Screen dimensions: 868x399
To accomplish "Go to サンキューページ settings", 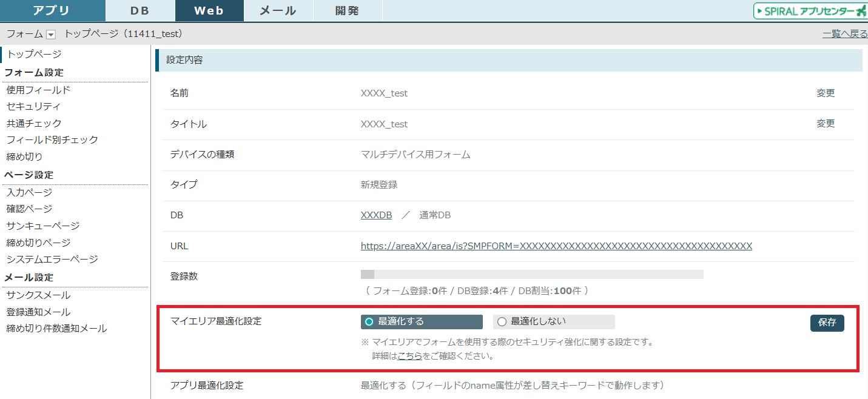I will click(x=42, y=226).
